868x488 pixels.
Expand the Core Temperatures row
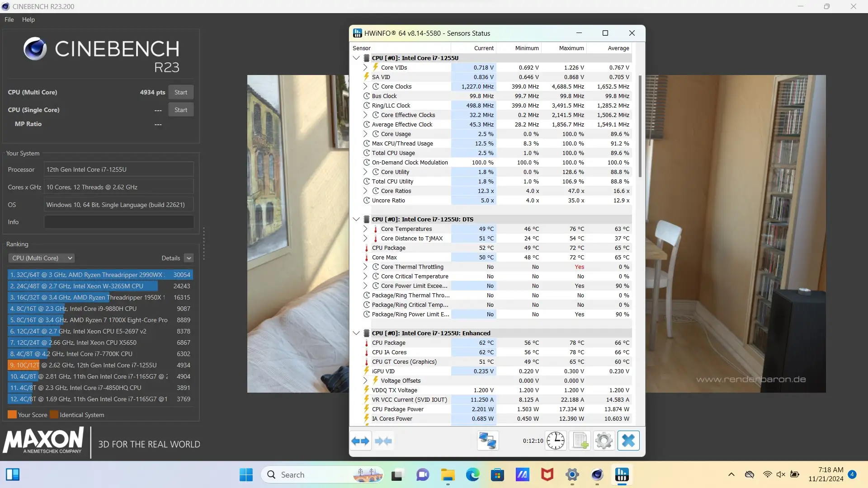365,229
